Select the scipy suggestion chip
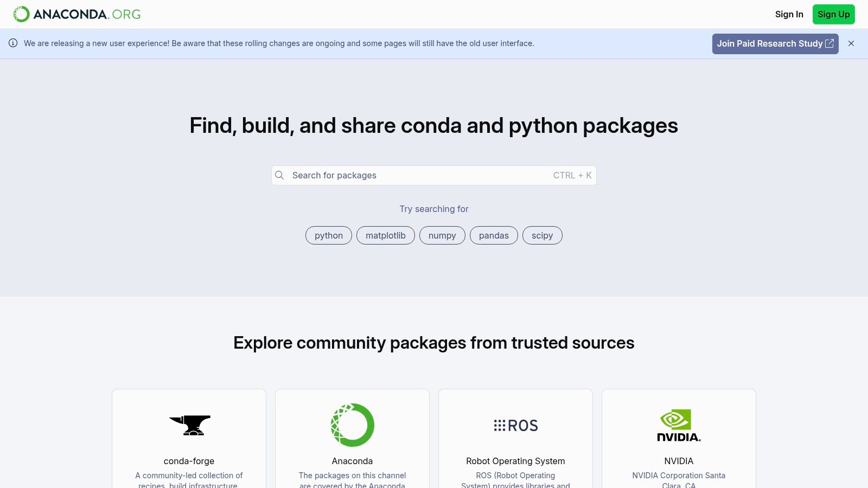Image resolution: width=868 pixels, height=488 pixels. click(x=542, y=235)
